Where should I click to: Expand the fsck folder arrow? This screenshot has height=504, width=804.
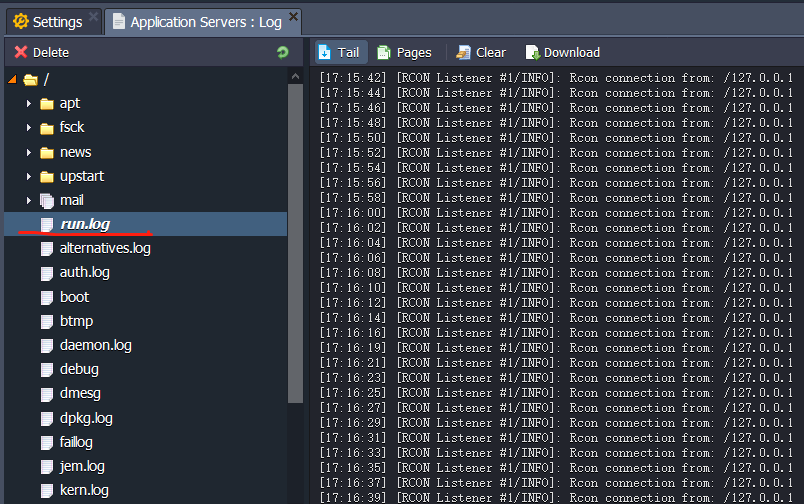(x=29, y=128)
